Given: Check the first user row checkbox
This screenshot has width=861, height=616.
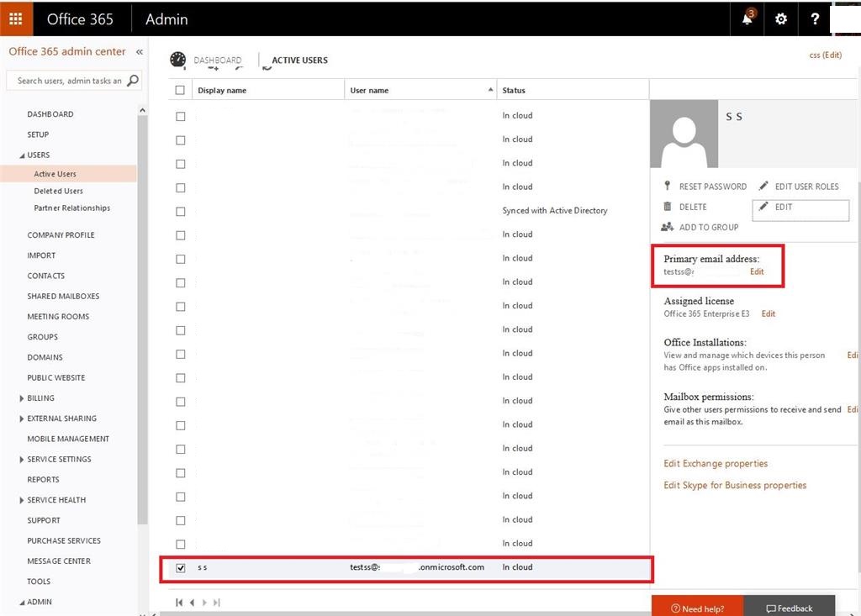Looking at the screenshot, I should (181, 116).
